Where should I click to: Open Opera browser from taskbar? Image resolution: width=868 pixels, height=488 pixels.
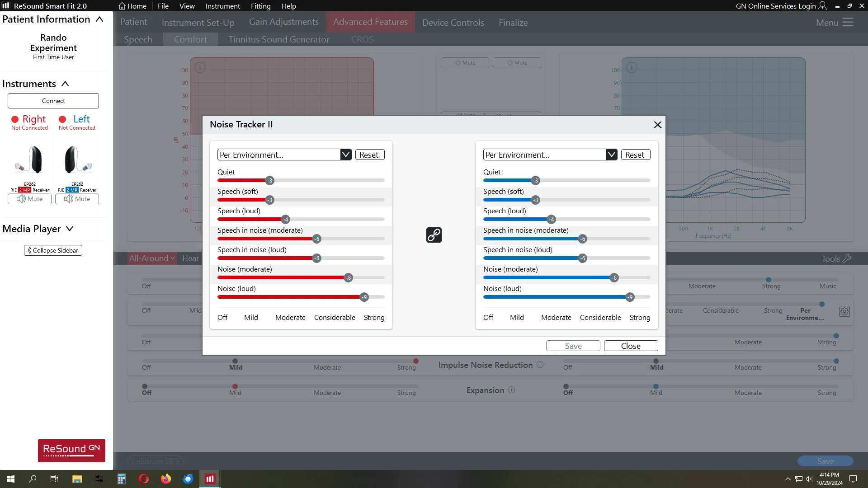click(144, 479)
